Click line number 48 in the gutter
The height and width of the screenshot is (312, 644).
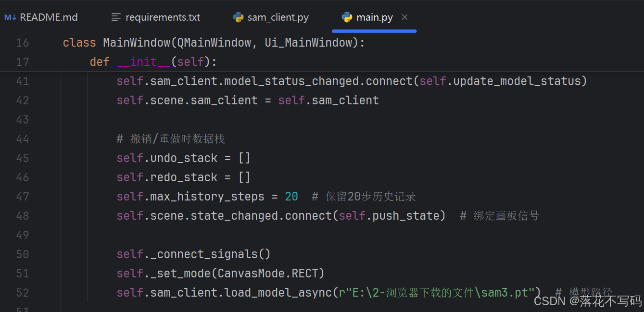(23, 216)
